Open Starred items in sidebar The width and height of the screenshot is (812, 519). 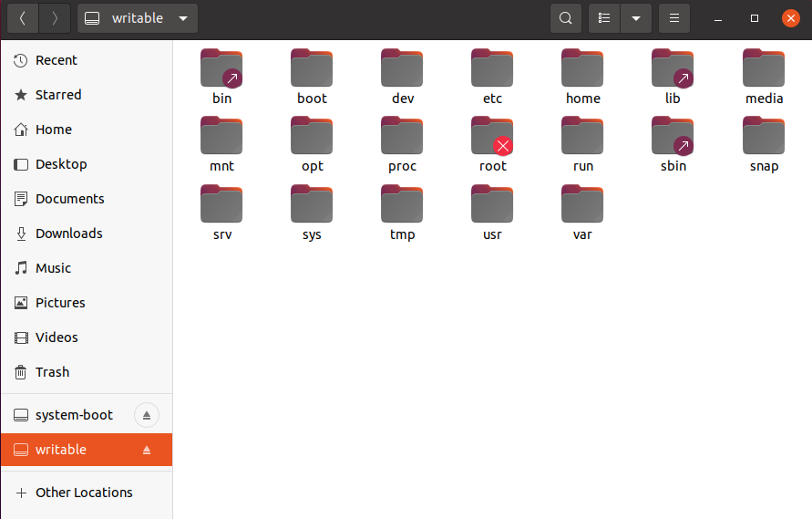click(x=87, y=95)
